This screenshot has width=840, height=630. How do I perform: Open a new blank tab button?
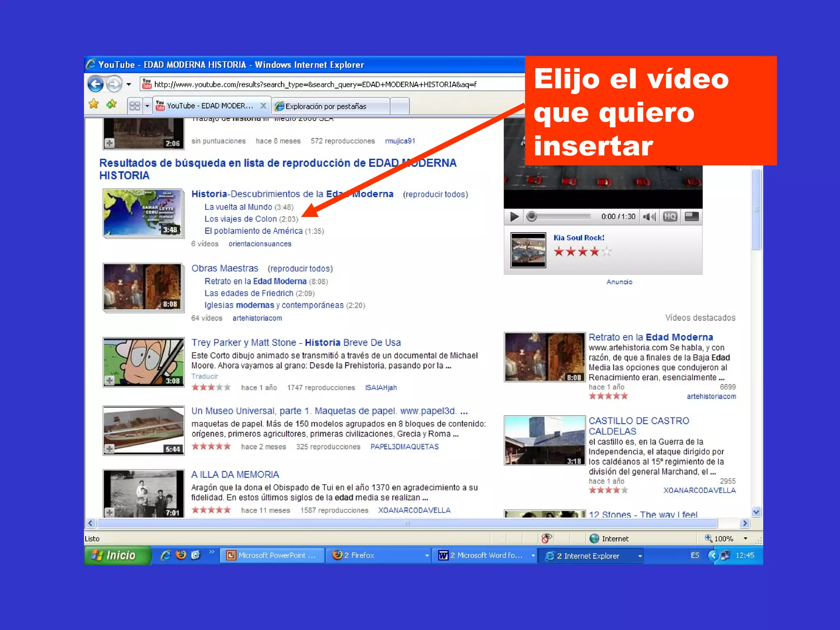[x=399, y=106]
